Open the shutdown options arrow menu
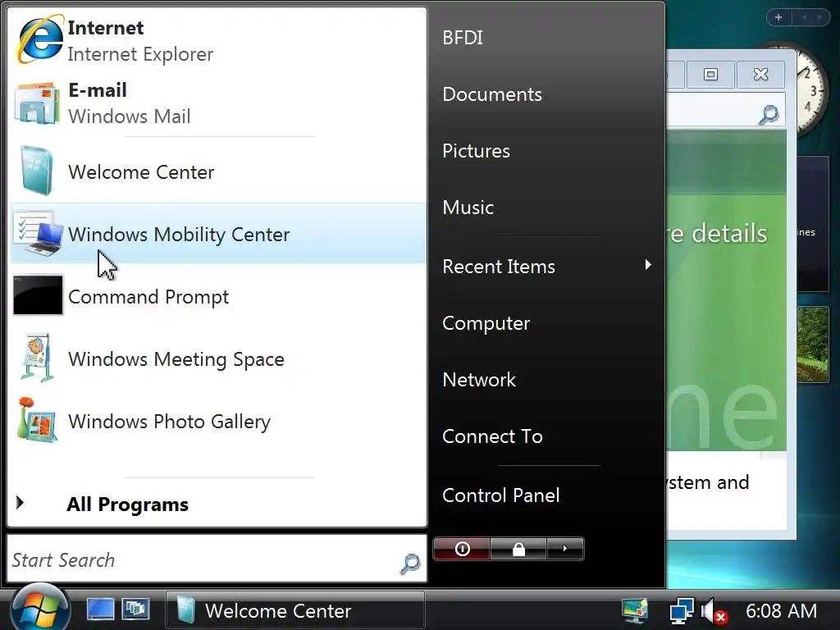Screen dimensions: 840x630 click(x=564, y=549)
